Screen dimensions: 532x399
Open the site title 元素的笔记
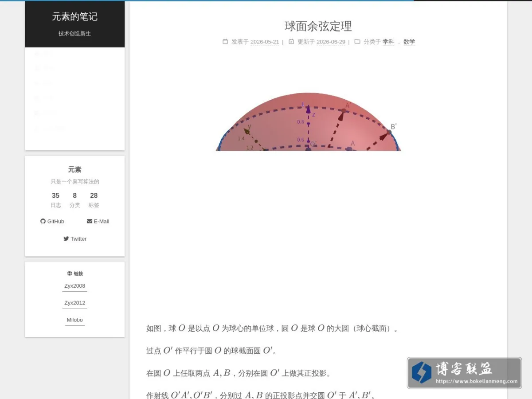coord(74,17)
